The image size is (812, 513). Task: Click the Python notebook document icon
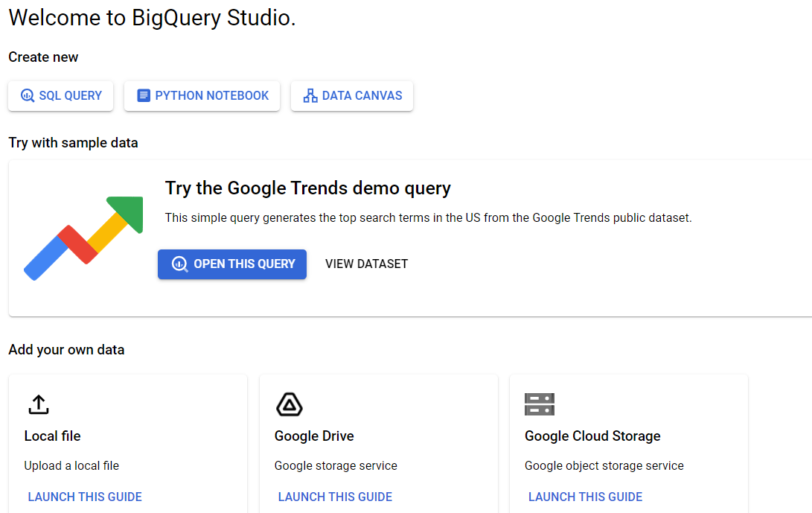(x=143, y=95)
